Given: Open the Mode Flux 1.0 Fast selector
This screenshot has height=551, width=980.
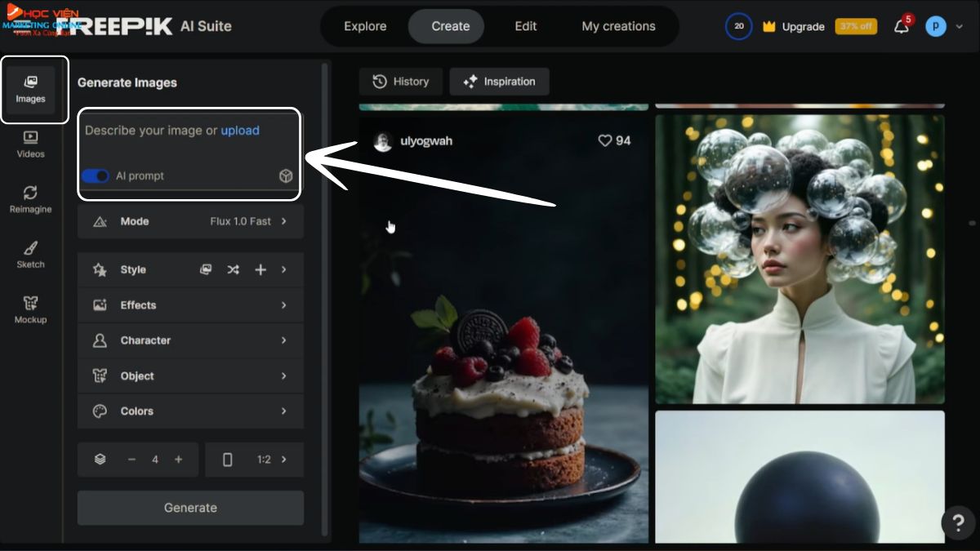Looking at the screenshot, I should click(x=190, y=221).
